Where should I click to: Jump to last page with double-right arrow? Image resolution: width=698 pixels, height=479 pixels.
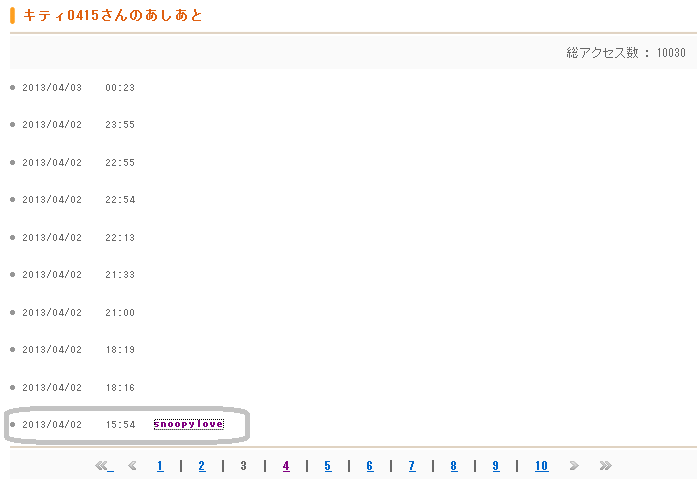click(x=605, y=466)
